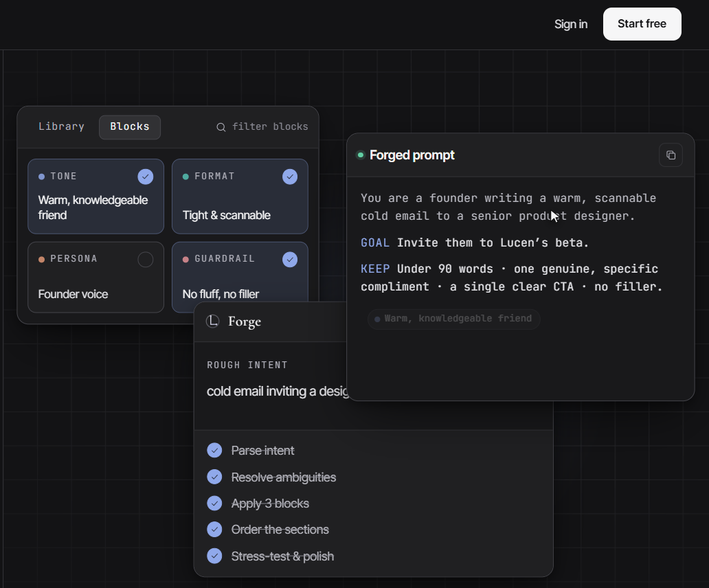The image size is (709, 588).
Task: Click the 'Stress-test & polish' step text
Action: click(282, 556)
